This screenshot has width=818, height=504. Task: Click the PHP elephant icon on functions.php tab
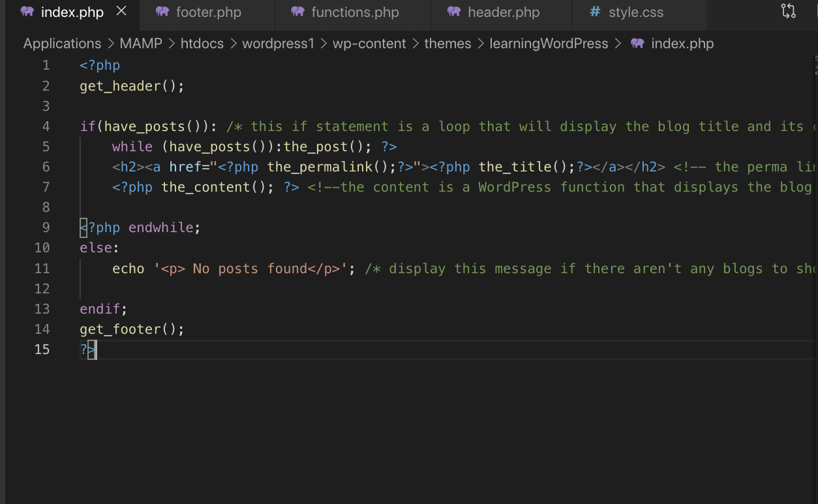pyautogui.click(x=297, y=12)
